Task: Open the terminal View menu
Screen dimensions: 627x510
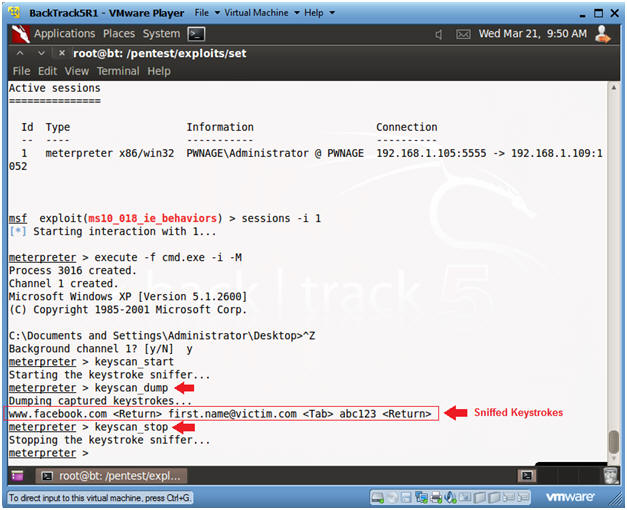Action: 77,71
